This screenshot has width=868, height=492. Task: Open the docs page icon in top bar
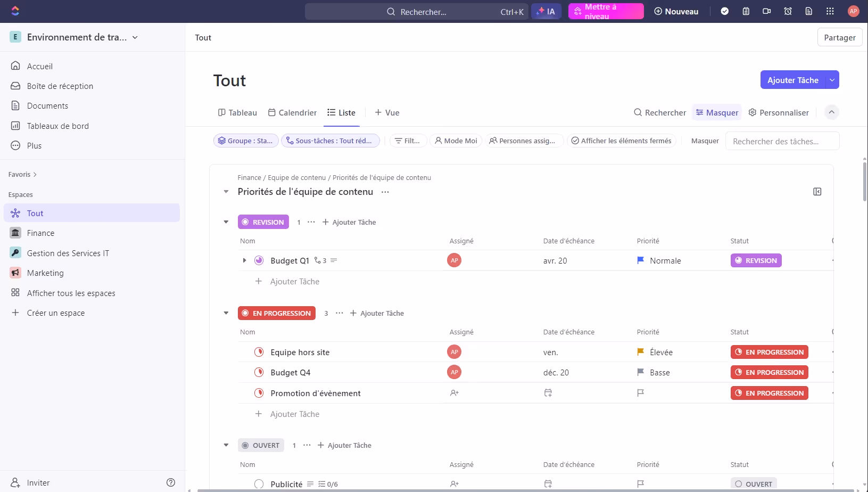pyautogui.click(x=808, y=11)
